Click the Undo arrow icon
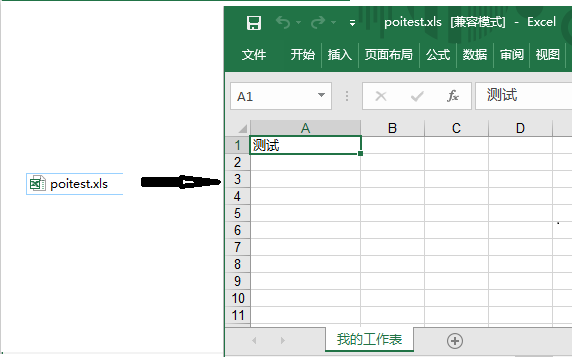This screenshot has width=574, height=361. coord(283,22)
